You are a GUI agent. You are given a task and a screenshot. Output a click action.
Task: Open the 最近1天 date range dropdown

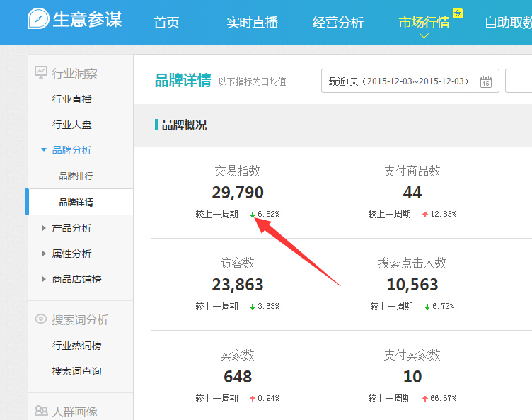tap(397, 81)
